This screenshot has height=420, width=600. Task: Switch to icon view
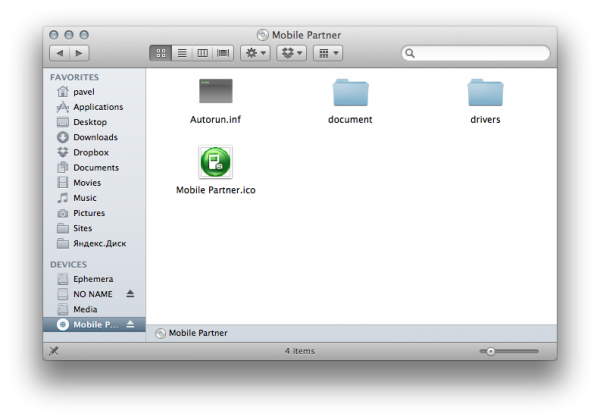pos(161,53)
